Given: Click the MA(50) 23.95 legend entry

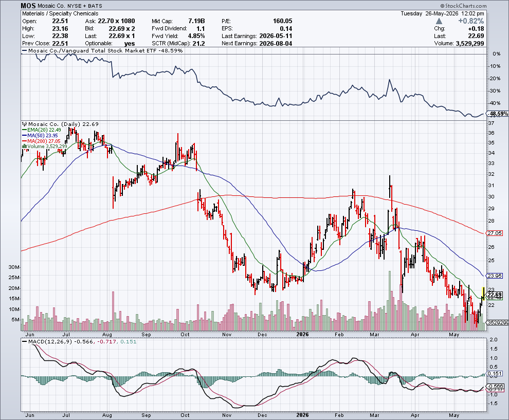Looking at the screenshot, I should click(x=40, y=135).
